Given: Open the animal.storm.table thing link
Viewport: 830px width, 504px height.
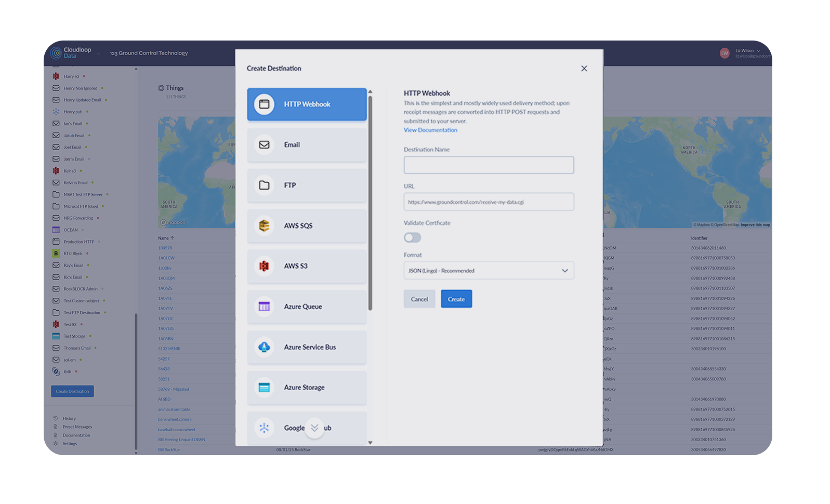Looking at the screenshot, I should 174,409.
